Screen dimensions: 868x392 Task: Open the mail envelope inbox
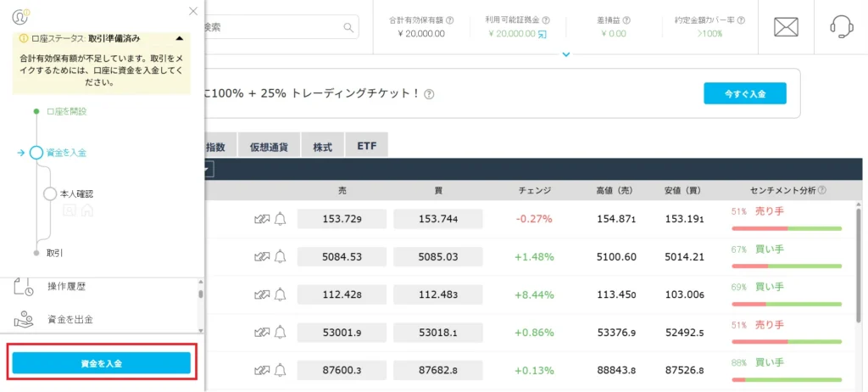click(786, 26)
